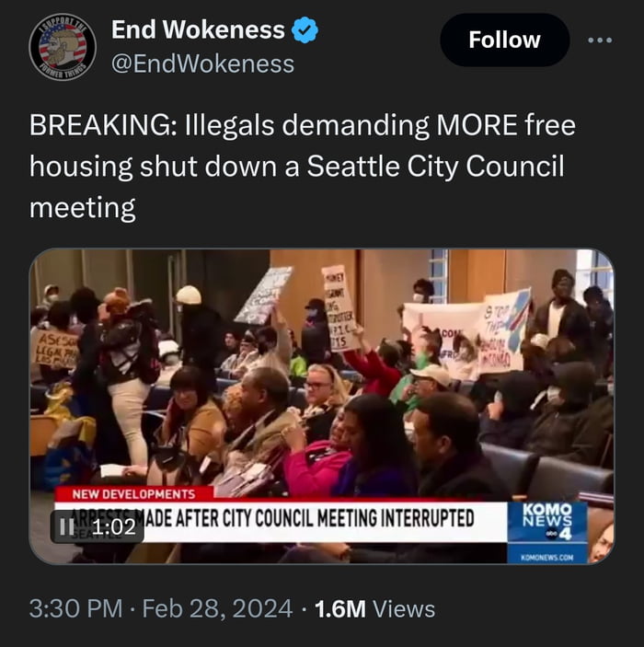Open the three-dot more options menu
The image size is (644, 647).
tap(600, 40)
